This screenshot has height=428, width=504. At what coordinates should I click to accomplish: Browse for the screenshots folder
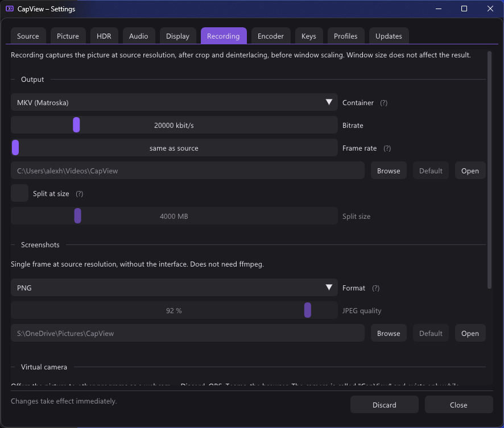[x=389, y=333]
